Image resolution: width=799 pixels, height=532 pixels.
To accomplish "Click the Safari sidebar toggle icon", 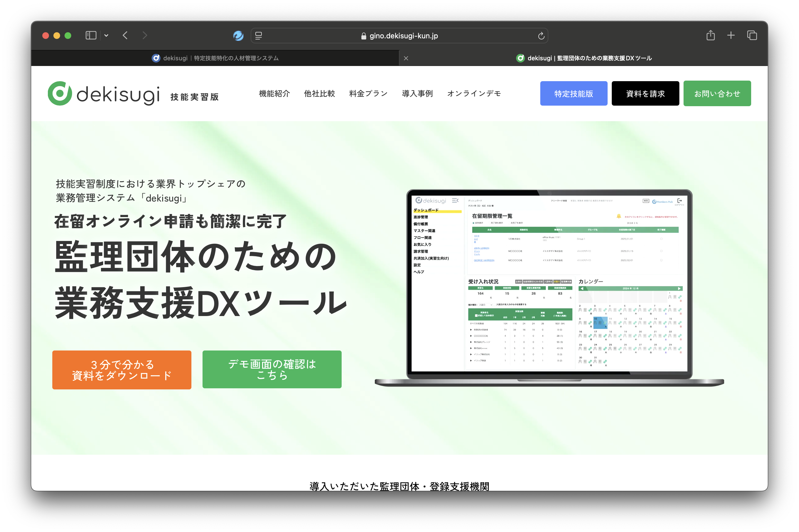I will tap(91, 35).
